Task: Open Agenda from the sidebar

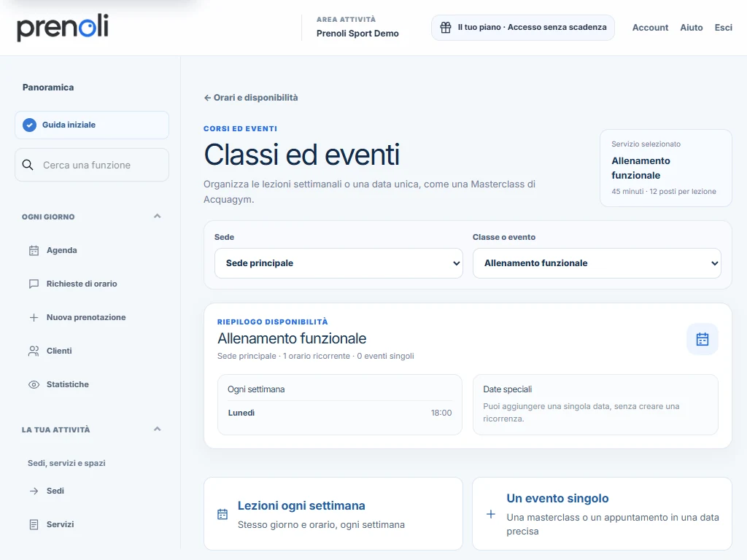Action: point(61,251)
